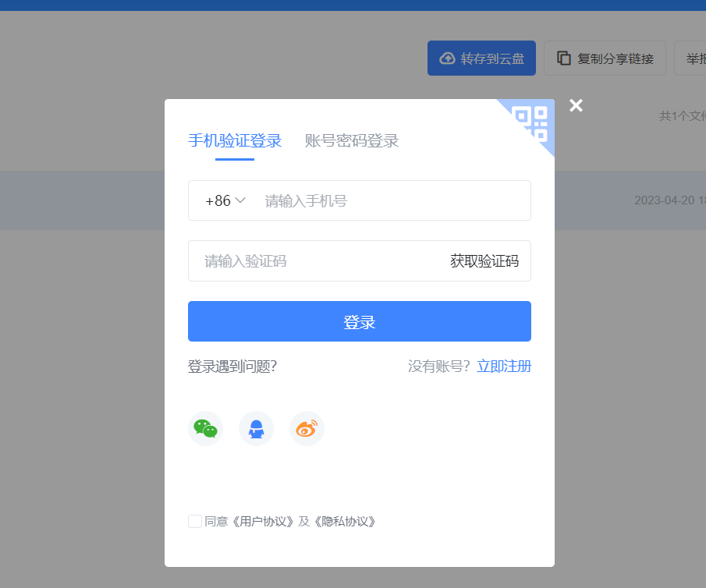
Task: Sign in with the WeChat icon
Action: click(205, 428)
